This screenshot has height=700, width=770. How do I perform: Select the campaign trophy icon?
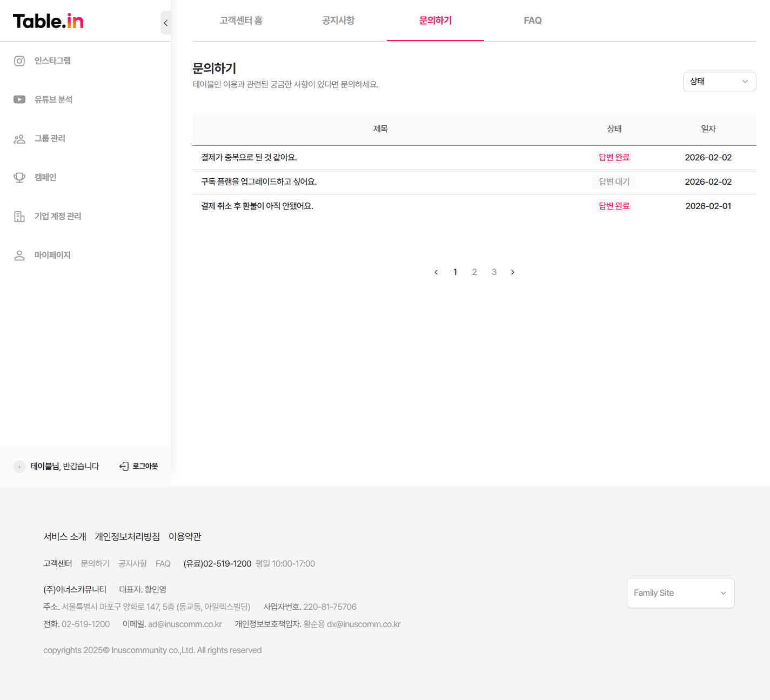point(19,178)
